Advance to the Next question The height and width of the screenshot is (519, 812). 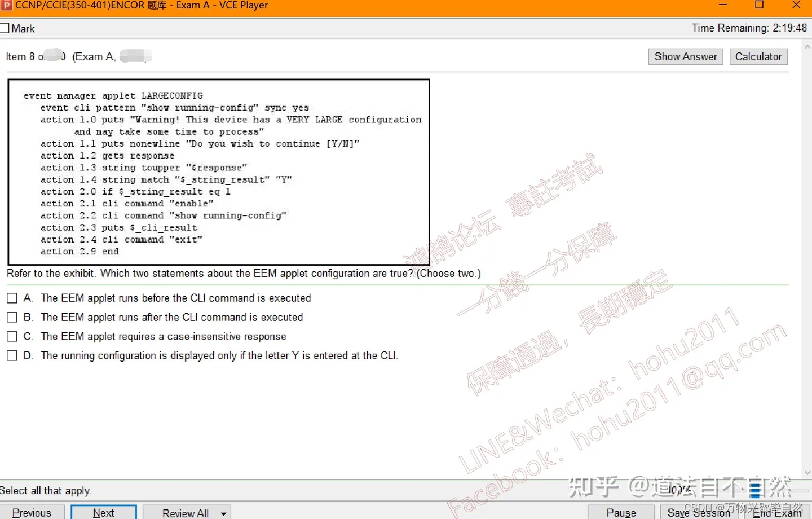point(104,512)
